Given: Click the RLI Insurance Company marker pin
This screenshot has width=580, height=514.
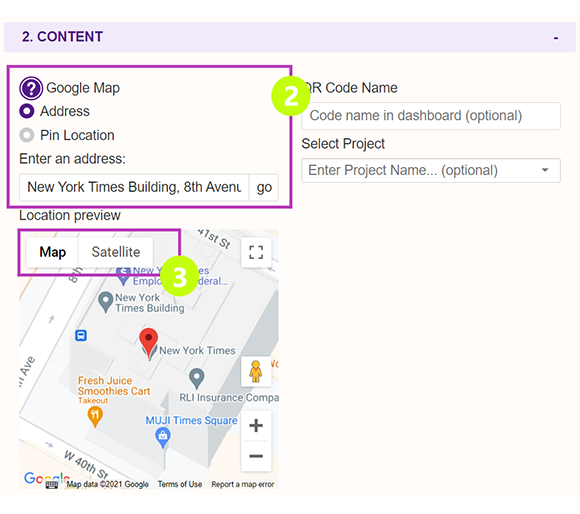Looking at the screenshot, I should (x=197, y=379).
